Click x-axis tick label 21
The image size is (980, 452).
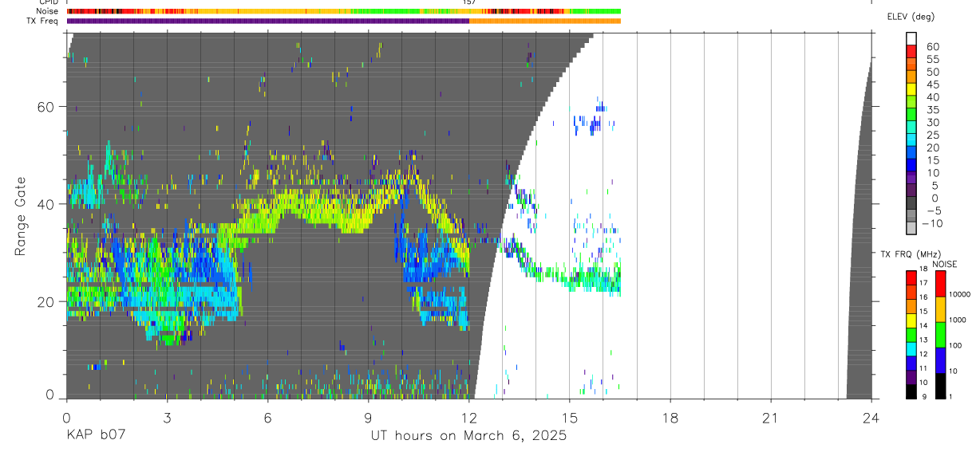(770, 418)
